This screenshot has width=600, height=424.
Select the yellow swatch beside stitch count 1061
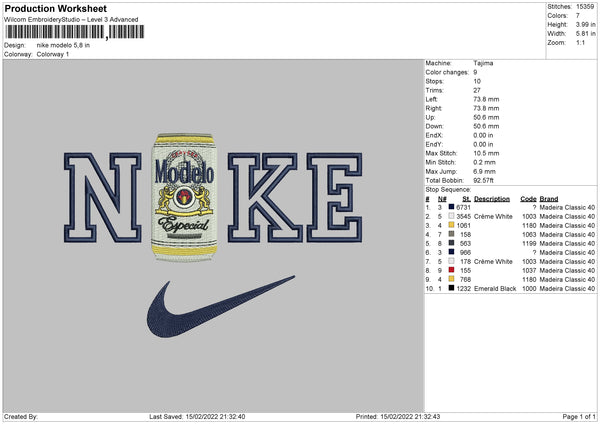452,225
